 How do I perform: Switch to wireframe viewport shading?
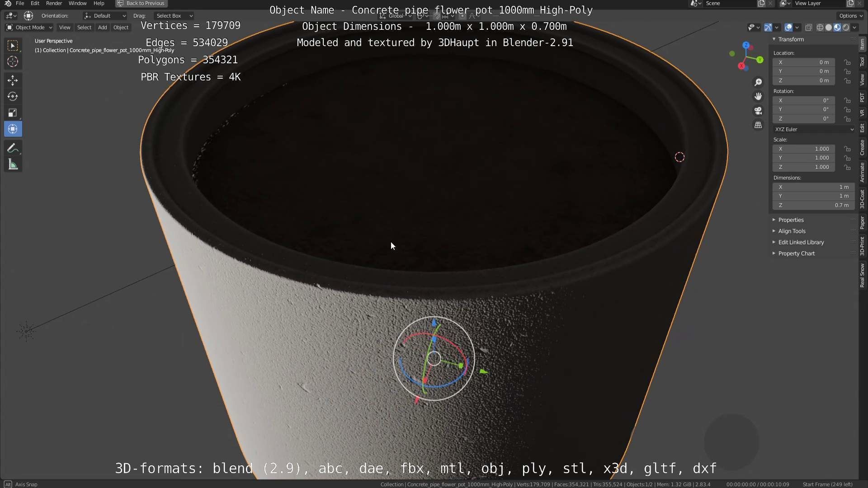coord(820,28)
